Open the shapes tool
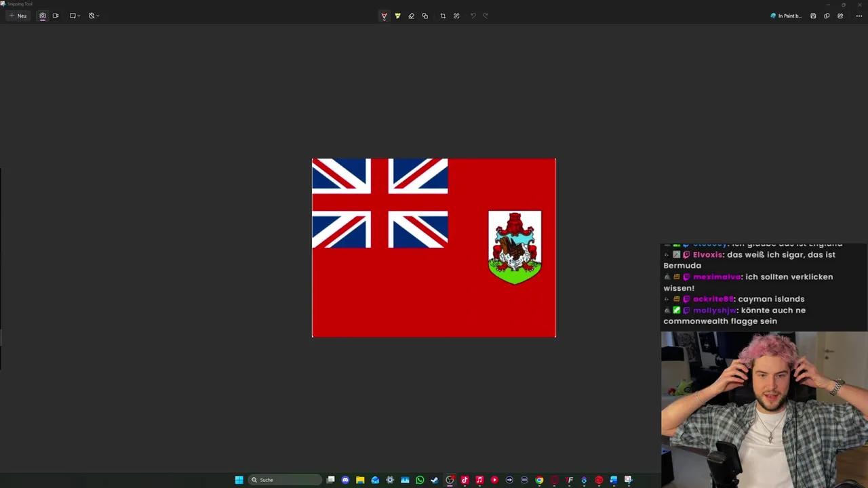 pyautogui.click(x=425, y=16)
